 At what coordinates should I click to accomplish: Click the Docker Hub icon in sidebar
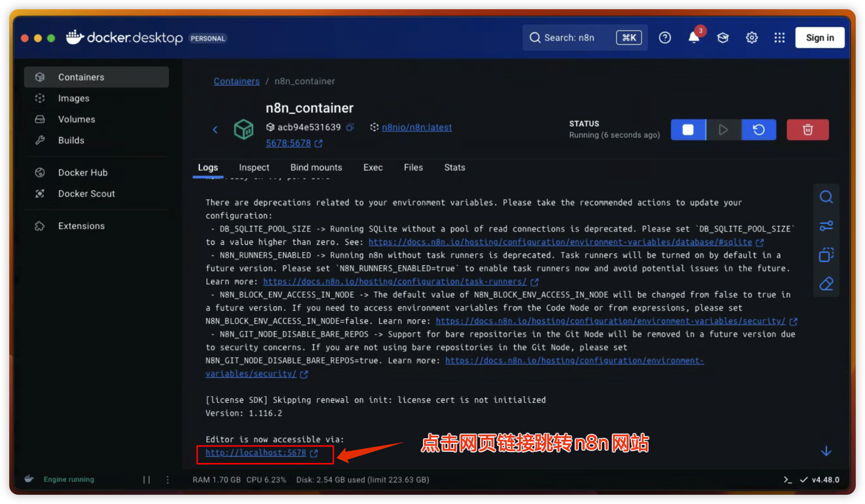(40, 172)
